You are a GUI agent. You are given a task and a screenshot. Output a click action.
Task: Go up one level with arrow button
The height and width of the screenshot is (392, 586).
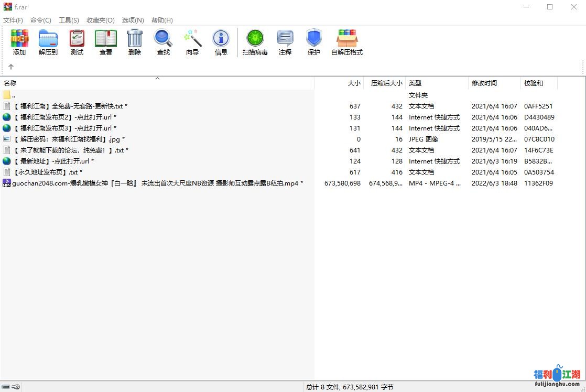point(11,67)
